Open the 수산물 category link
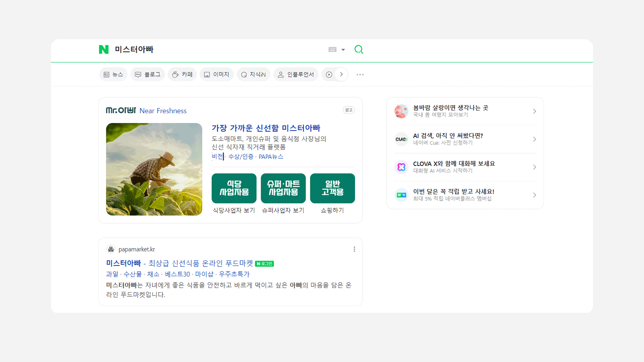The image size is (644, 362). click(133, 274)
